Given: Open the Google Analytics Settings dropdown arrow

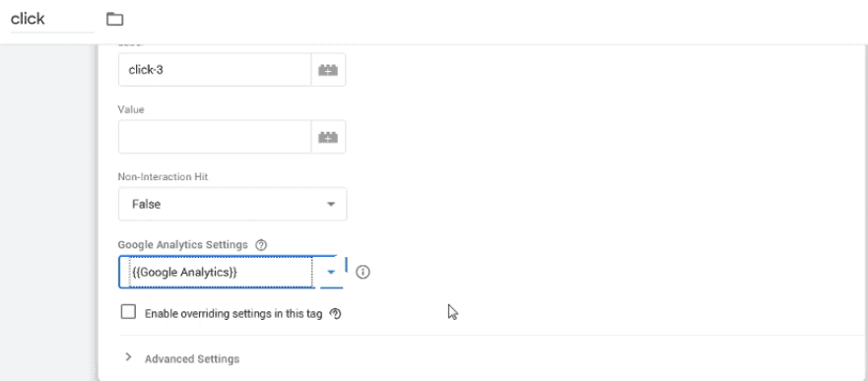Looking at the screenshot, I should (331, 272).
